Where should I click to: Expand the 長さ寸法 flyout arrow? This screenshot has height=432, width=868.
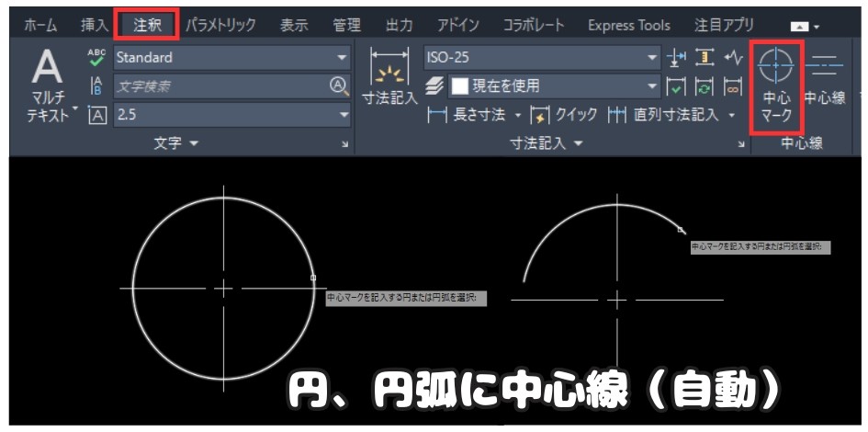click(518, 115)
